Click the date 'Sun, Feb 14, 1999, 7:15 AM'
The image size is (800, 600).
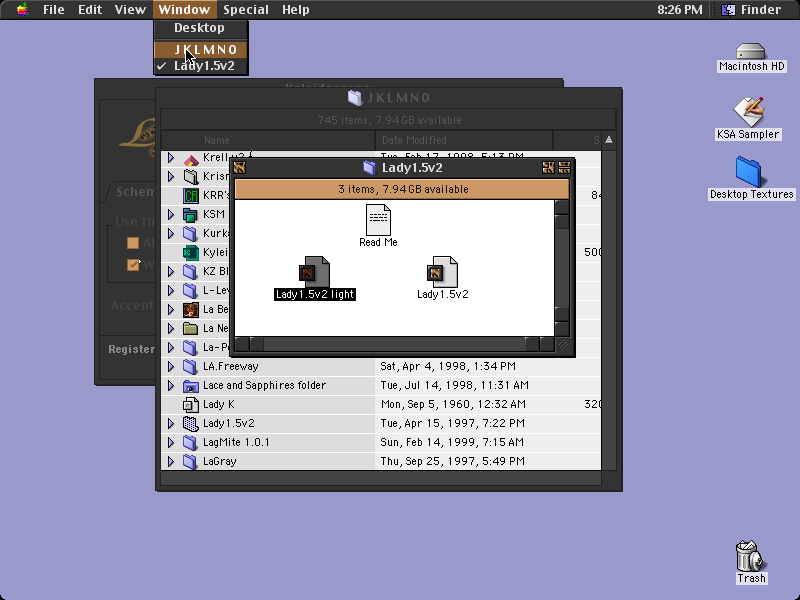452,442
